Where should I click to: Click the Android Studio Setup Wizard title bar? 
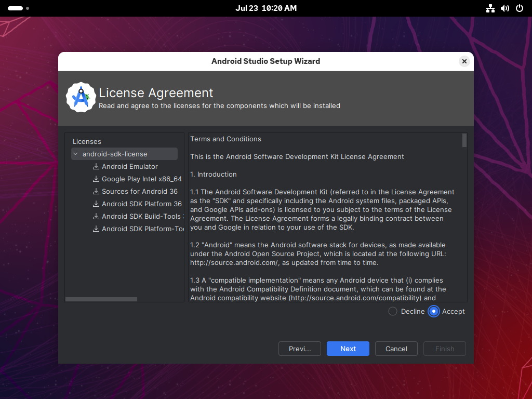click(265, 61)
